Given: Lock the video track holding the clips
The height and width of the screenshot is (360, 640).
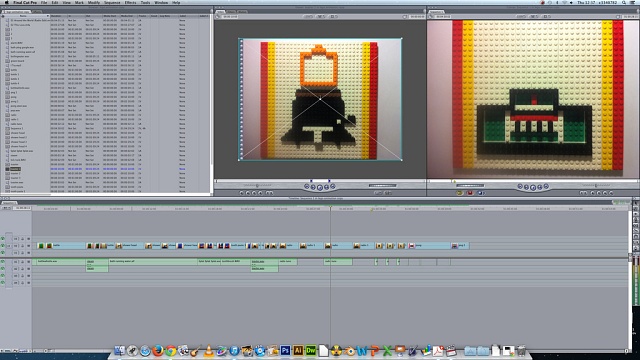Looking at the screenshot, I should [x=22, y=246].
